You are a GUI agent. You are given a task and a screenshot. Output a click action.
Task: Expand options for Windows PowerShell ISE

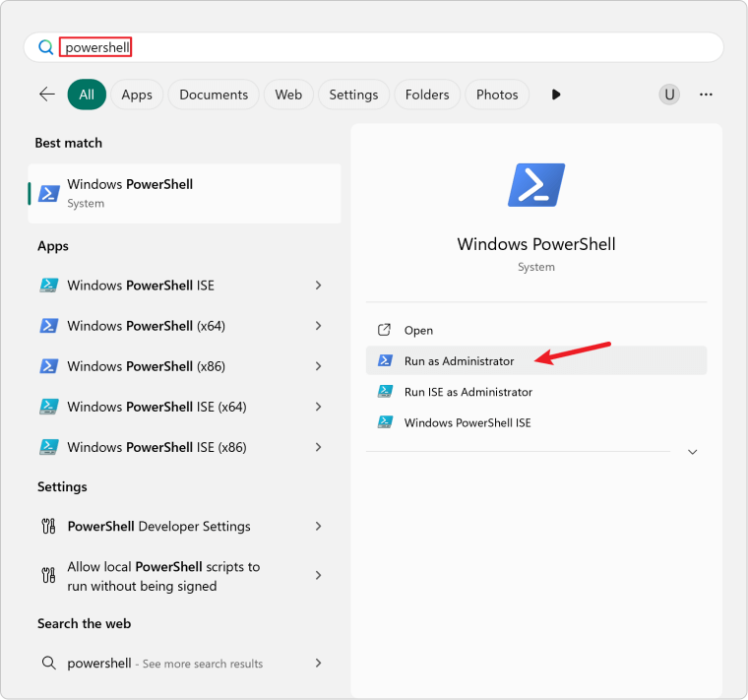pos(318,286)
